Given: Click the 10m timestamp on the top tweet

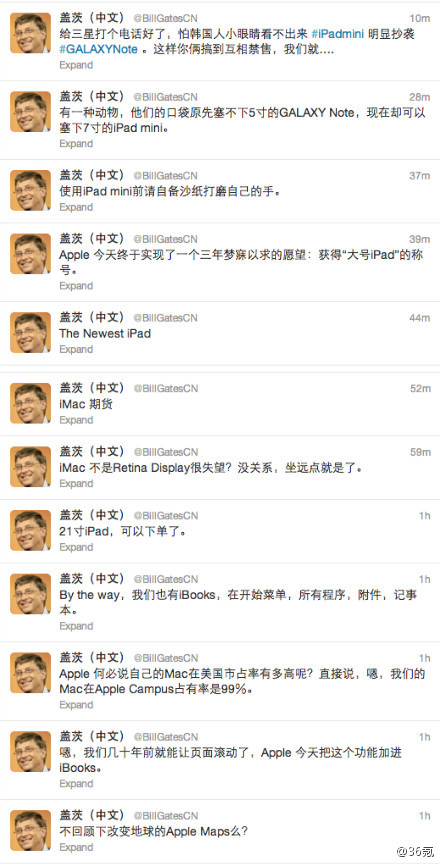Looking at the screenshot, I should pos(420,18).
